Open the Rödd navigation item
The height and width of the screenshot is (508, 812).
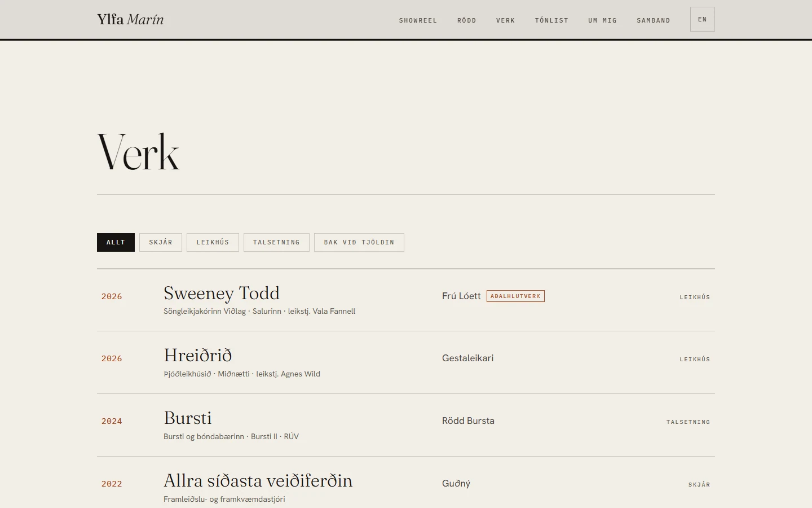(467, 20)
